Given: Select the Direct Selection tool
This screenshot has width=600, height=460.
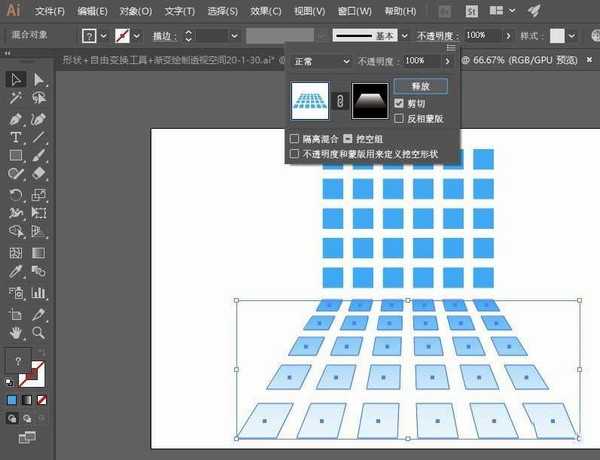Looking at the screenshot, I should [x=39, y=79].
